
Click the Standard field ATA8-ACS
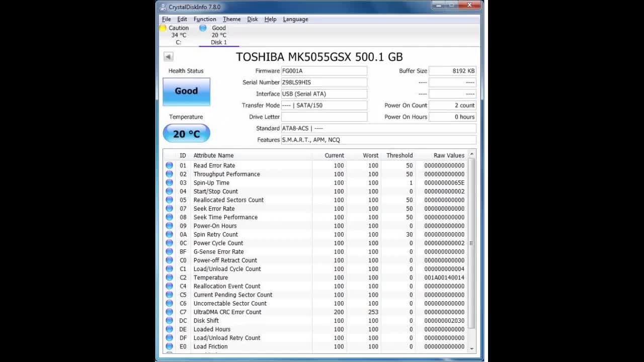378,128
